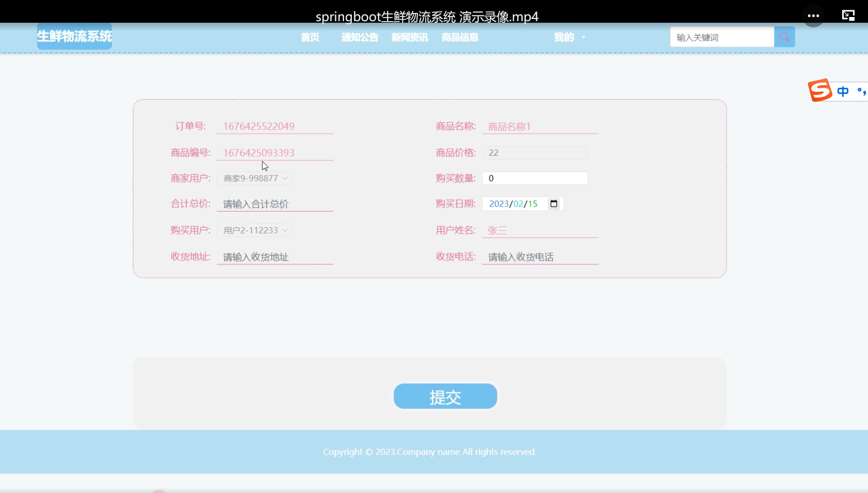Focus the 收货电话 input
868x493 pixels.
point(540,257)
